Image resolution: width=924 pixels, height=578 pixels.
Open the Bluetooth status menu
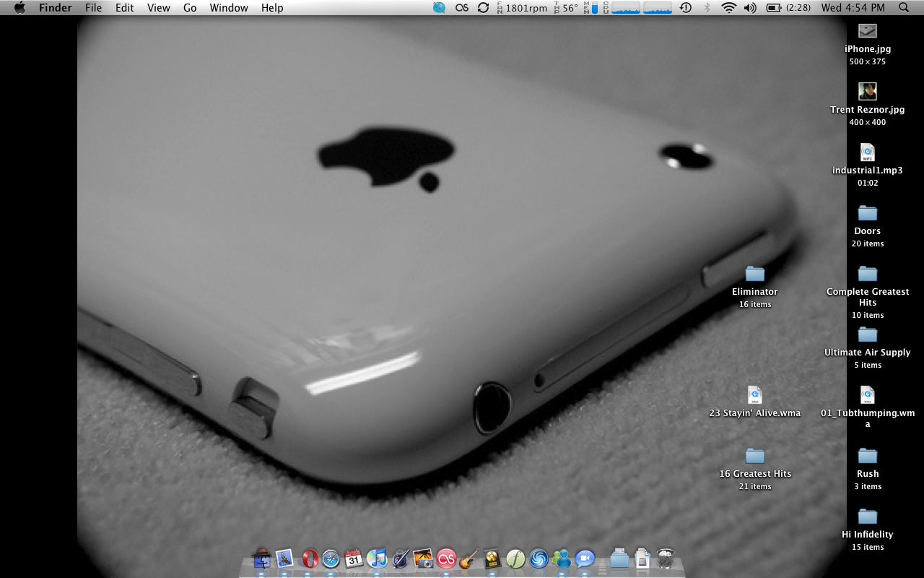point(707,8)
